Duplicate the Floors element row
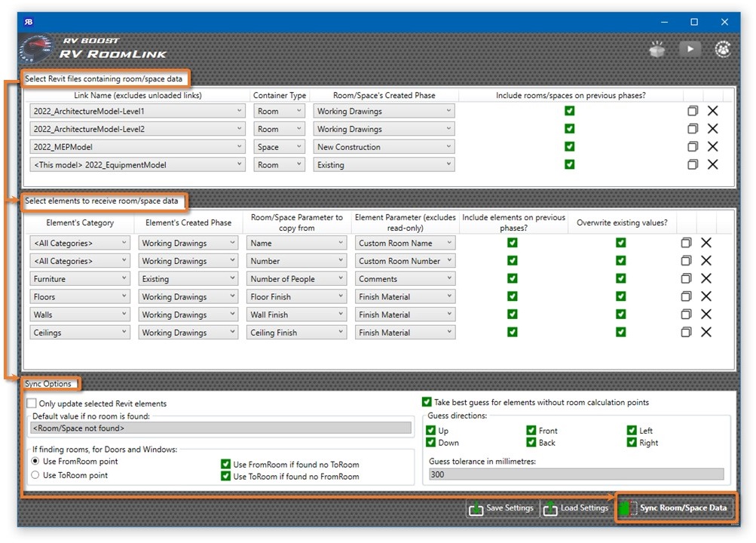The image size is (756, 543). pos(686,296)
